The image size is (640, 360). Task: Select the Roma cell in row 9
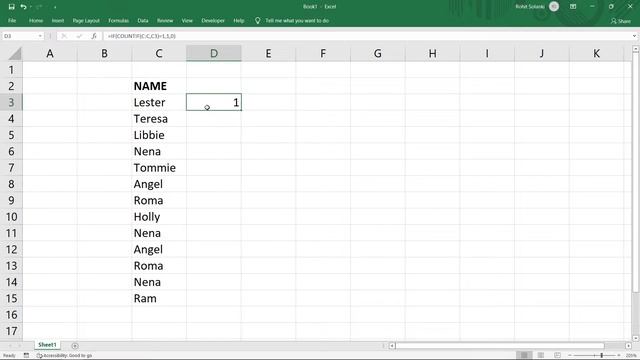pyautogui.click(x=159, y=200)
